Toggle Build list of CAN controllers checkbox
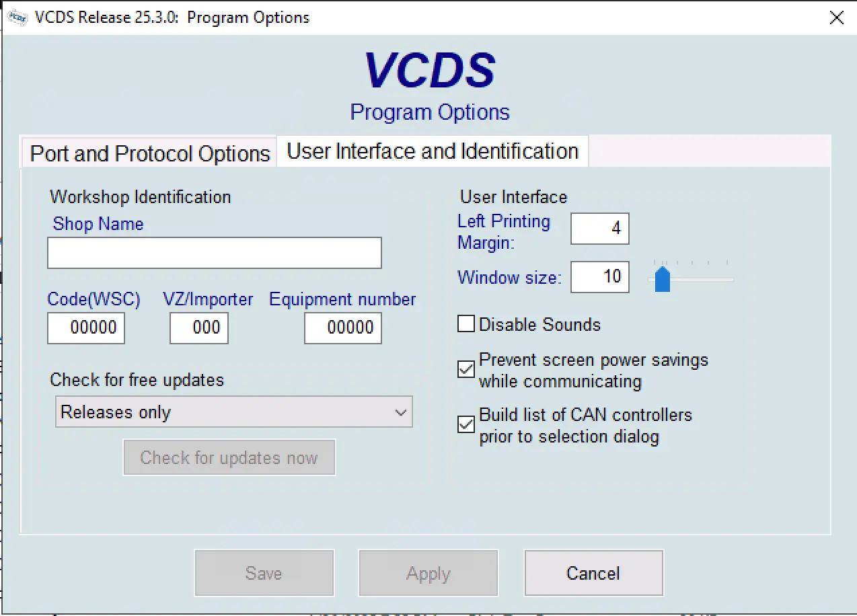 tap(466, 424)
